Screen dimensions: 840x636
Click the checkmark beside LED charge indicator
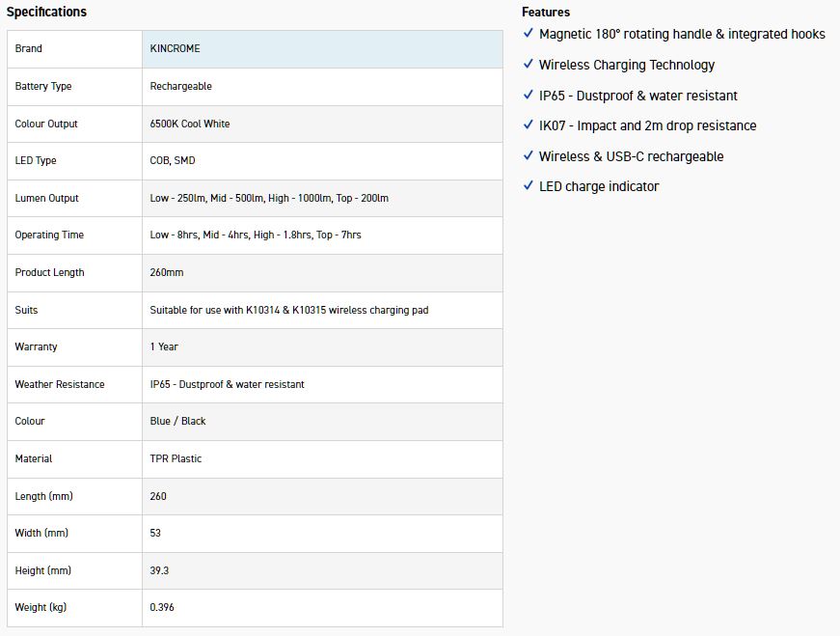pyautogui.click(x=528, y=186)
